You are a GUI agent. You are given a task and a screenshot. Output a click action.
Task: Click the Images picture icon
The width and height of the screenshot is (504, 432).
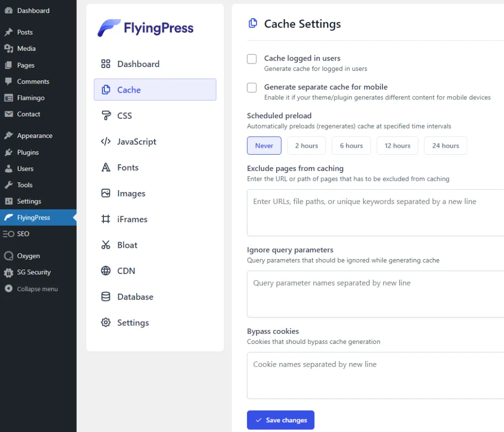click(106, 194)
